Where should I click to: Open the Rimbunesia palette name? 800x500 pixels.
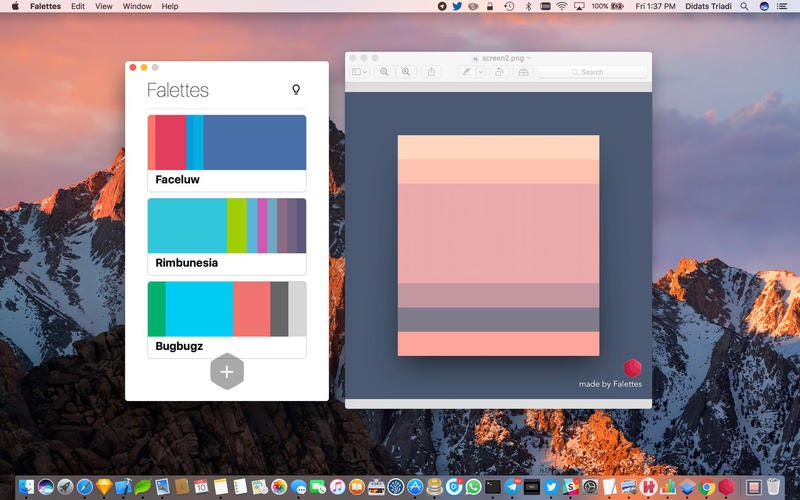coord(187,263)
